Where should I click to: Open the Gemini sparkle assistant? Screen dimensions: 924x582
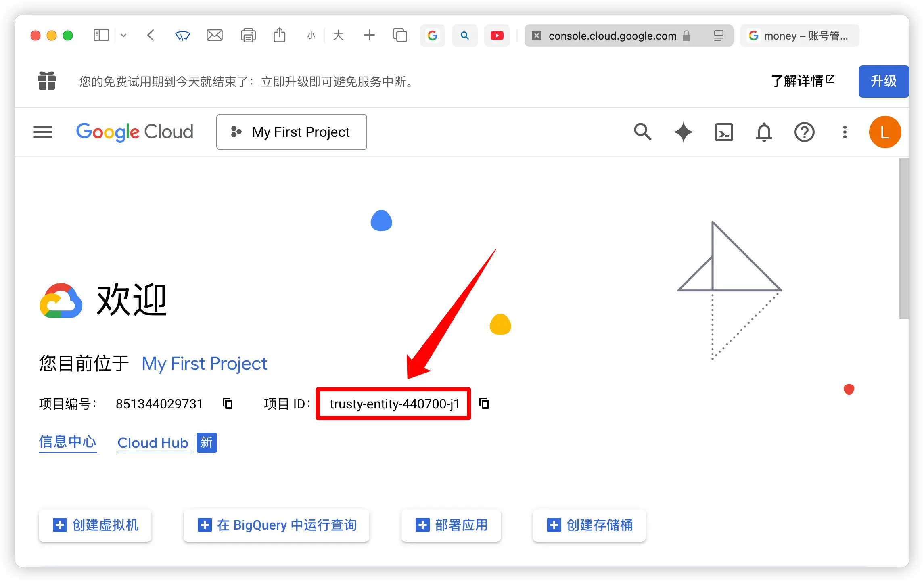tap(683, 132)
